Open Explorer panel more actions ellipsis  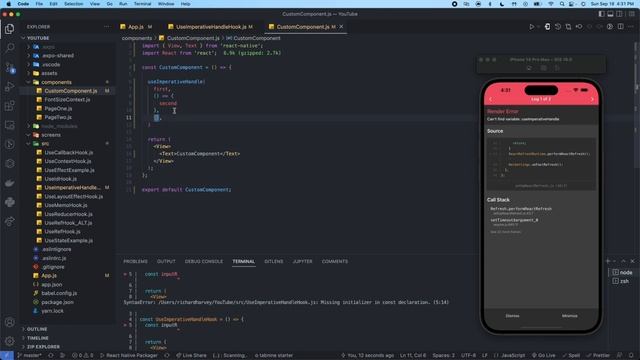(x=107, y=27)
